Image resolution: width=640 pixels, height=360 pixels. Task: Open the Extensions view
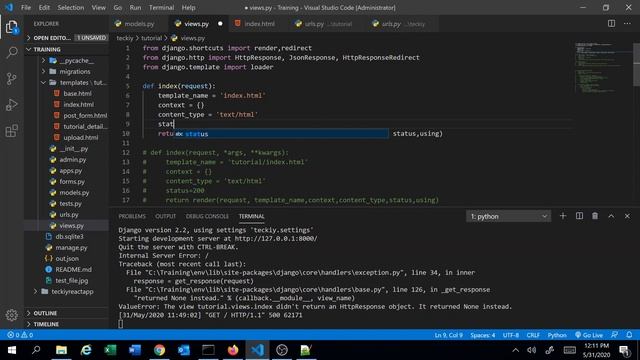(x=12, y=131)
